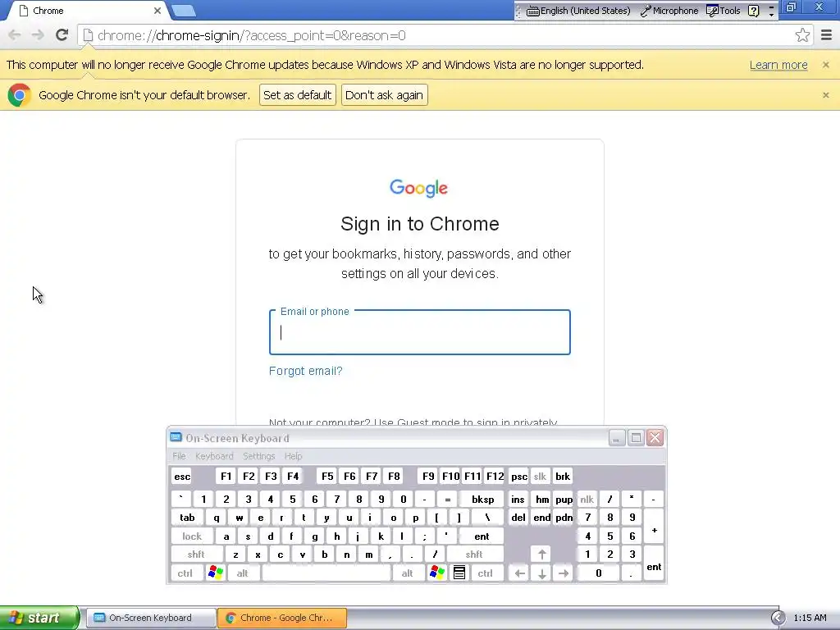Click the numpad ent key

(x=654, y=564)
